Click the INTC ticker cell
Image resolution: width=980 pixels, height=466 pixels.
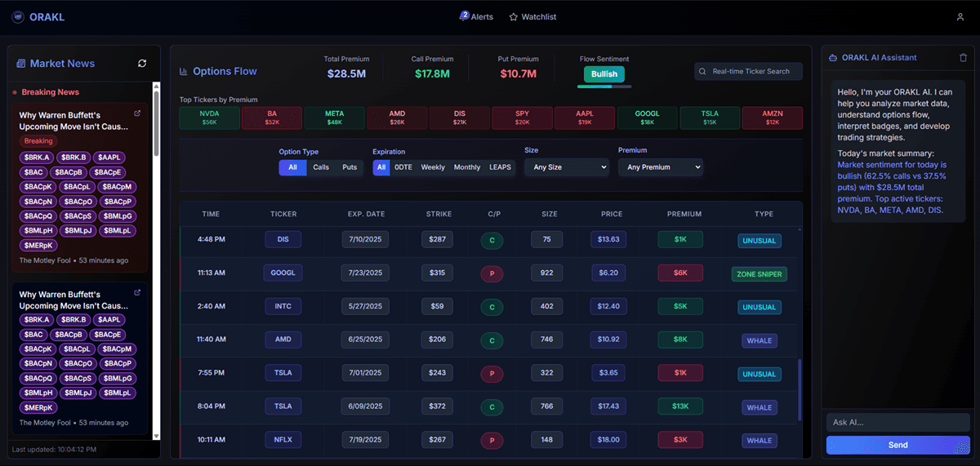tap(283, 307)
